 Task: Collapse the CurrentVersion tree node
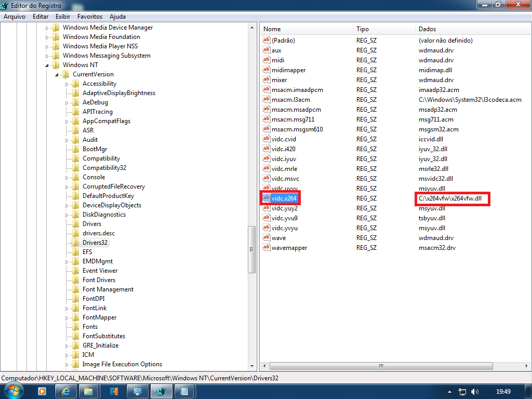pos(57,75)
